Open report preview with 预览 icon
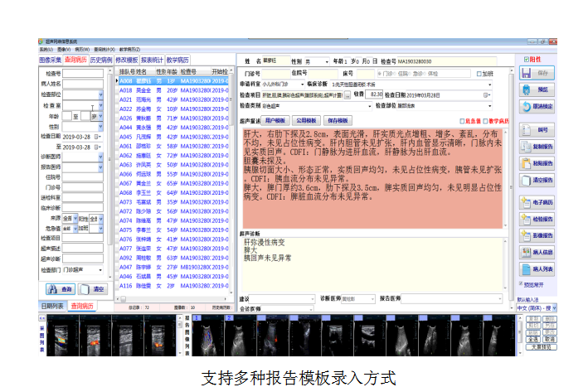Screen dimensions: 588x387 pyautogui.click(x=536, y=89)
